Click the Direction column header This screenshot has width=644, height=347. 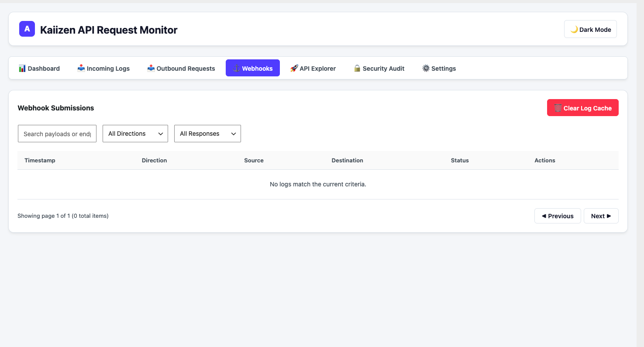click(x=155, y=160)
